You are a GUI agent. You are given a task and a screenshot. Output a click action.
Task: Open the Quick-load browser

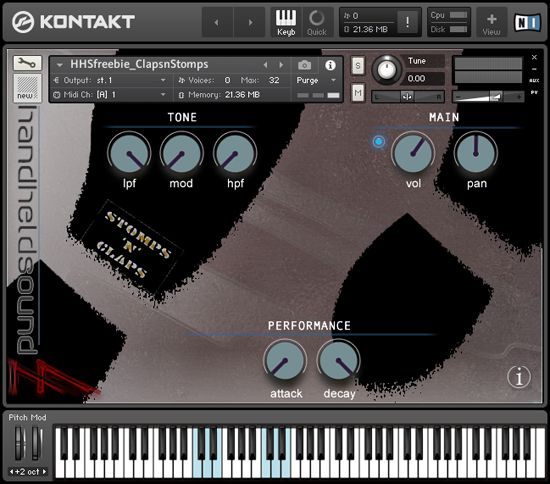[317, 22]
